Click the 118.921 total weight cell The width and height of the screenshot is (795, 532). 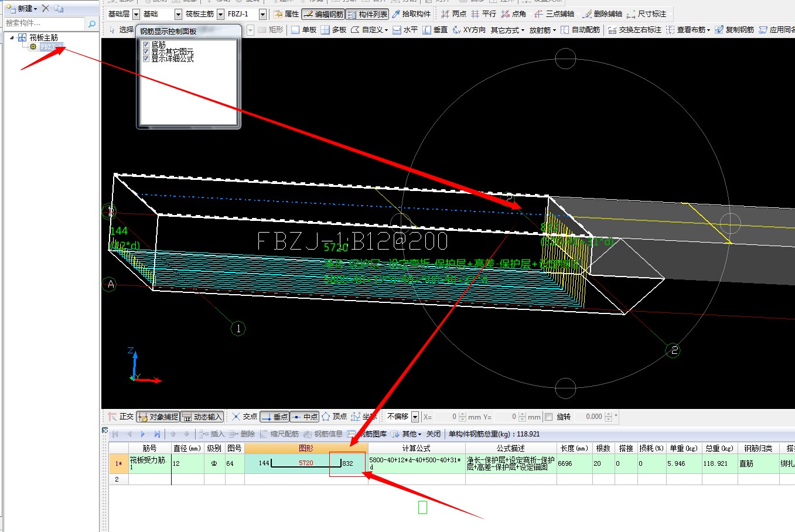pyautogui.click(x=719, y=463)
